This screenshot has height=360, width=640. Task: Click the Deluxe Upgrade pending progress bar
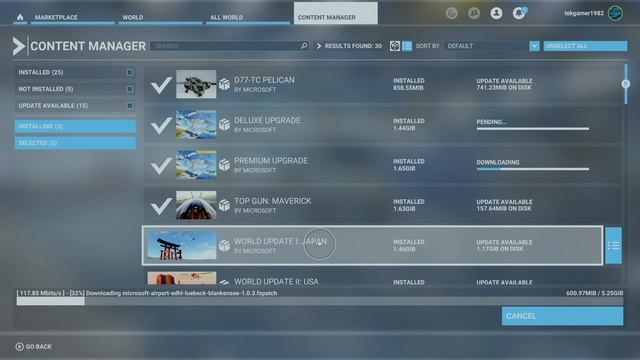(x=533, y=129)
